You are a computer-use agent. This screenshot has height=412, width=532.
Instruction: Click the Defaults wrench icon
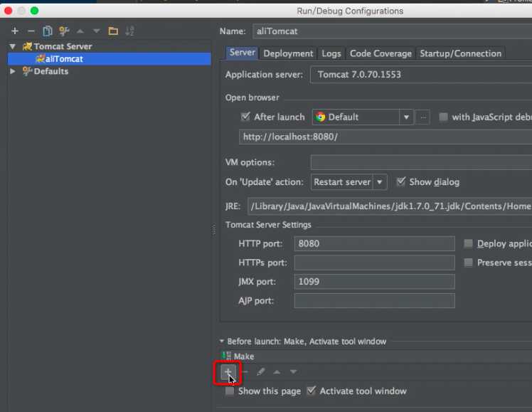coord(27,71)
